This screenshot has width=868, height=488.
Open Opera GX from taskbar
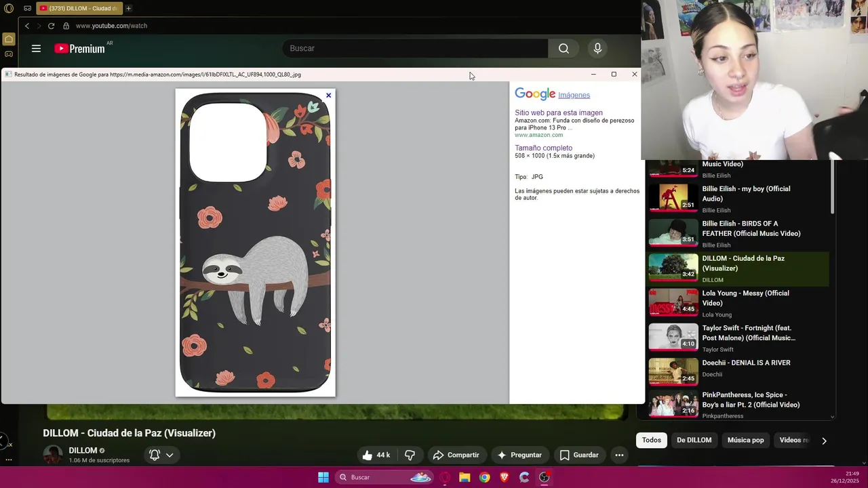pyautogui.click(x=445, y=477)
